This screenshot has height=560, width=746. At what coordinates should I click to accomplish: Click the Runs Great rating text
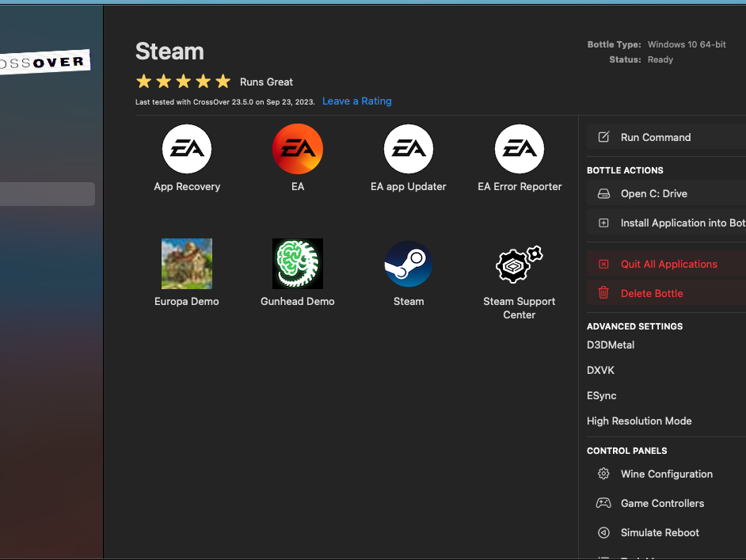(x=266, y=82)
